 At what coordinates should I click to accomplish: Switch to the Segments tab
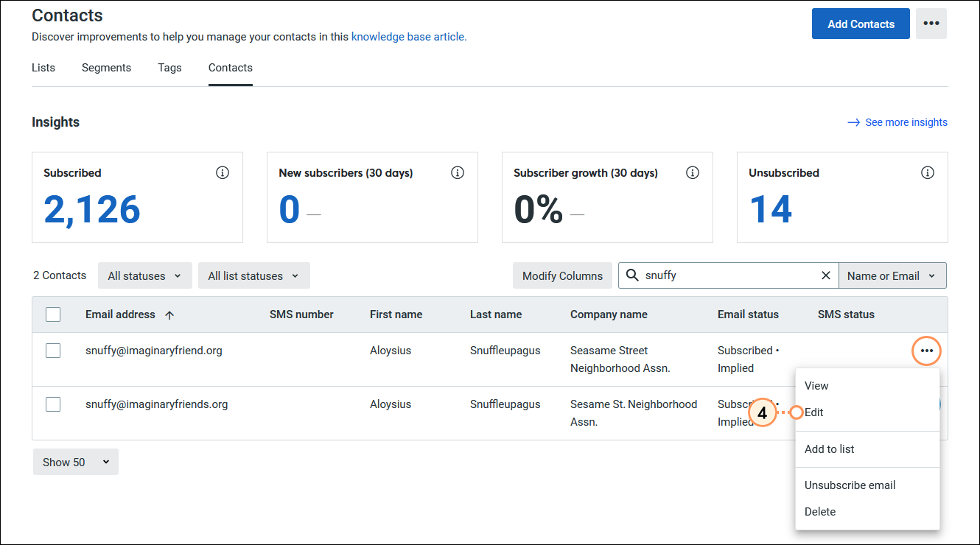106,68
